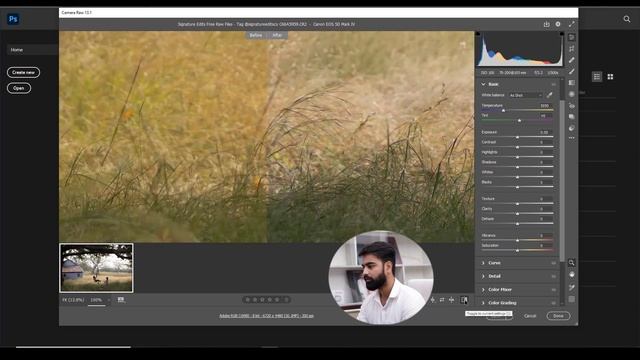Open Camera Raw preferences gear icon
Viewport: 640px width, 360px height.
(x=558, y=24)
